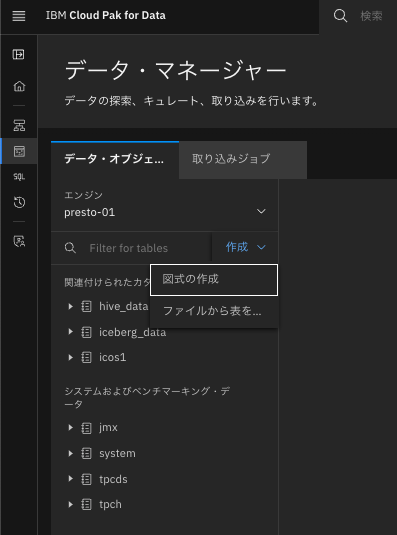
Task: Select the icos1 catalog name
Action: pyautogui.click(x=113, y=358)
